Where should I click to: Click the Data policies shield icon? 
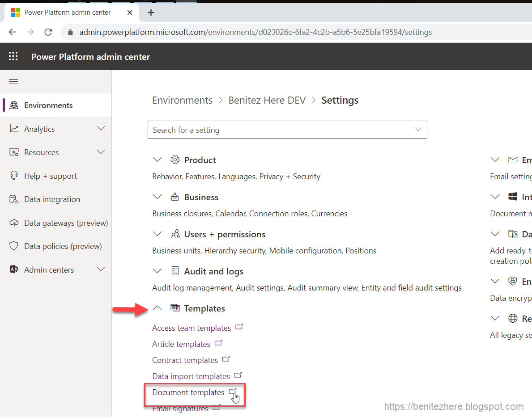pyautogui.click(x=14, y=246)
